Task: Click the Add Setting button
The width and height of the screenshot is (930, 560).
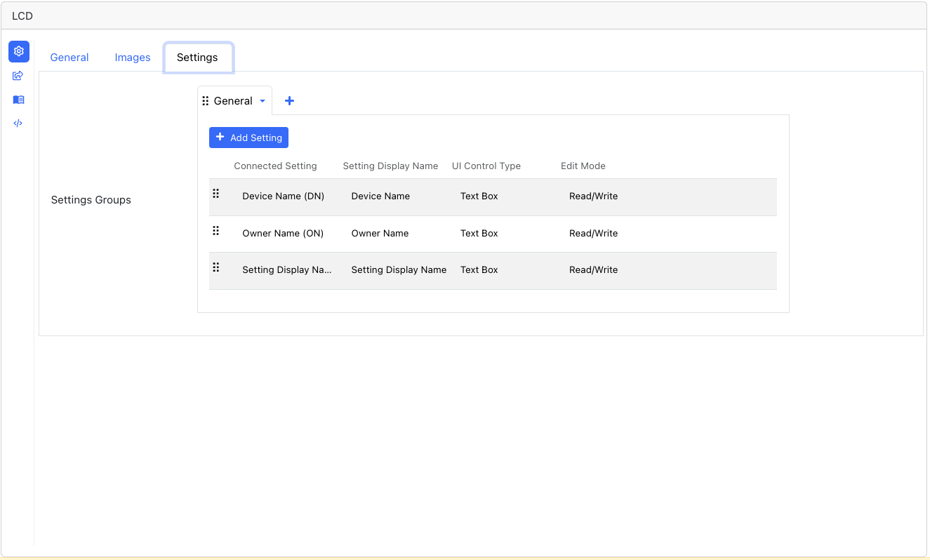Action: pos(248,138)
